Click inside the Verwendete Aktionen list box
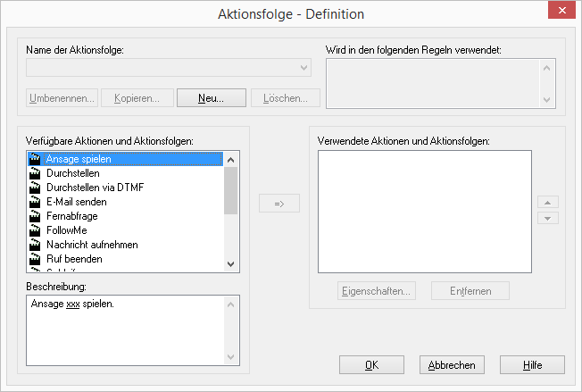 424,210
